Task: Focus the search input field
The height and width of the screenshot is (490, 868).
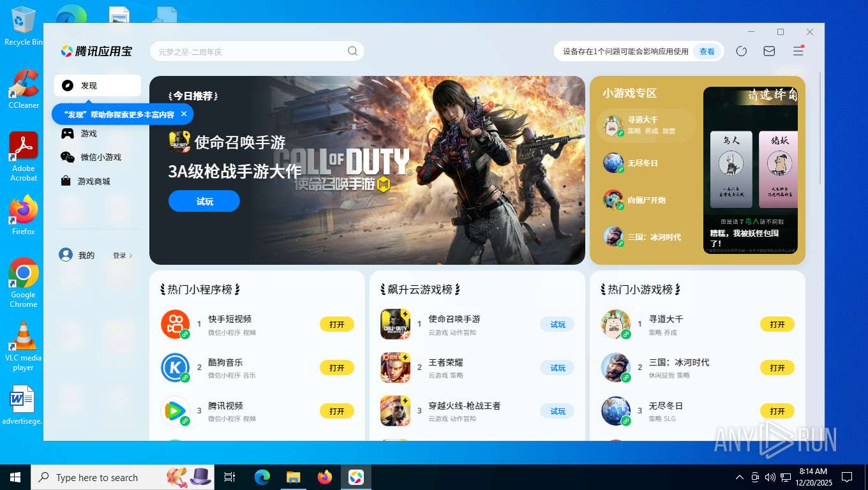Action: click(257, 51)
